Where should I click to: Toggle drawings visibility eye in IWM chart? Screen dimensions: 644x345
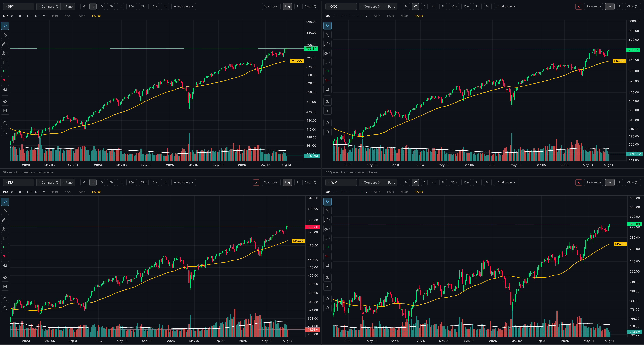(x=327, y=278)
